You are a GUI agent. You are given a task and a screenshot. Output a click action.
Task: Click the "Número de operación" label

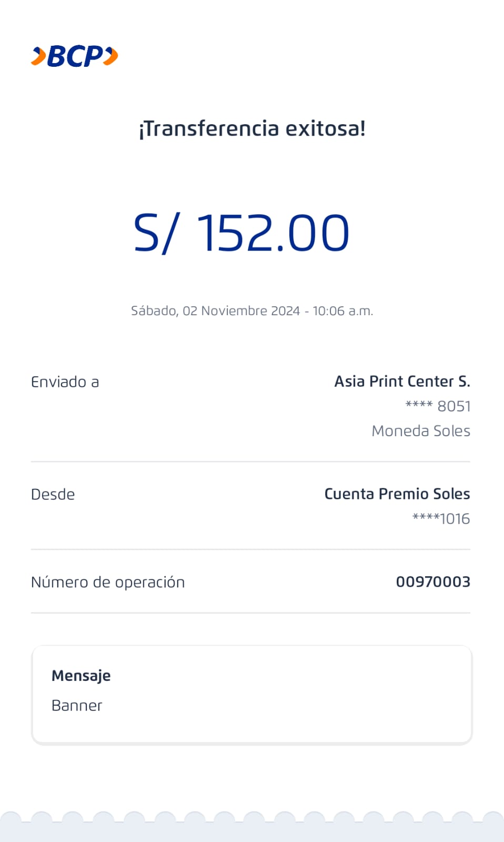coord(108,583)
